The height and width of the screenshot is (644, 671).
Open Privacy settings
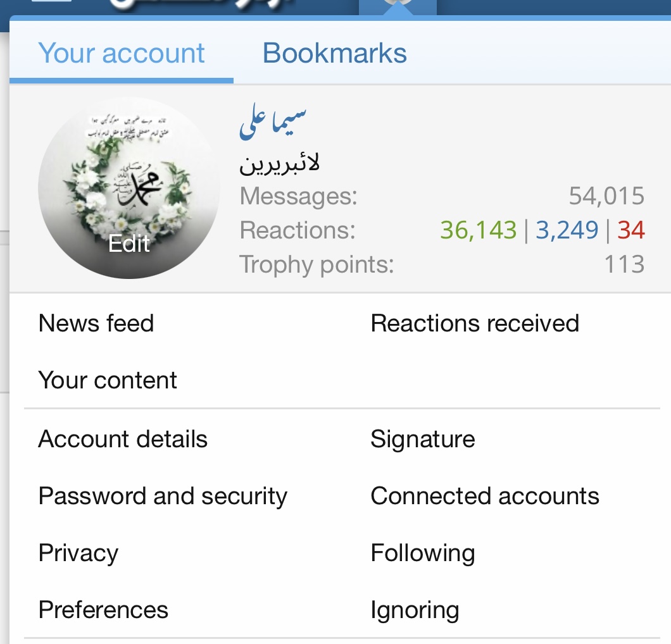[x=78, y=553]
